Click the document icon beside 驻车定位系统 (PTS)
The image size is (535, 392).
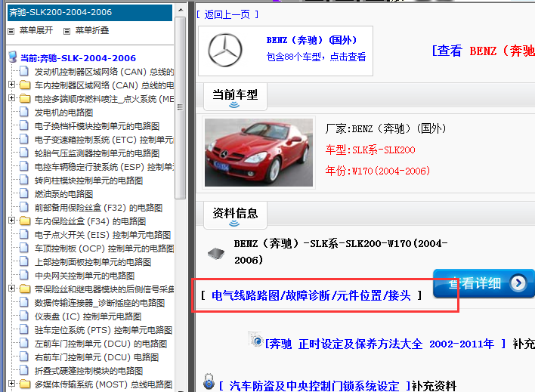pos(24,329)
